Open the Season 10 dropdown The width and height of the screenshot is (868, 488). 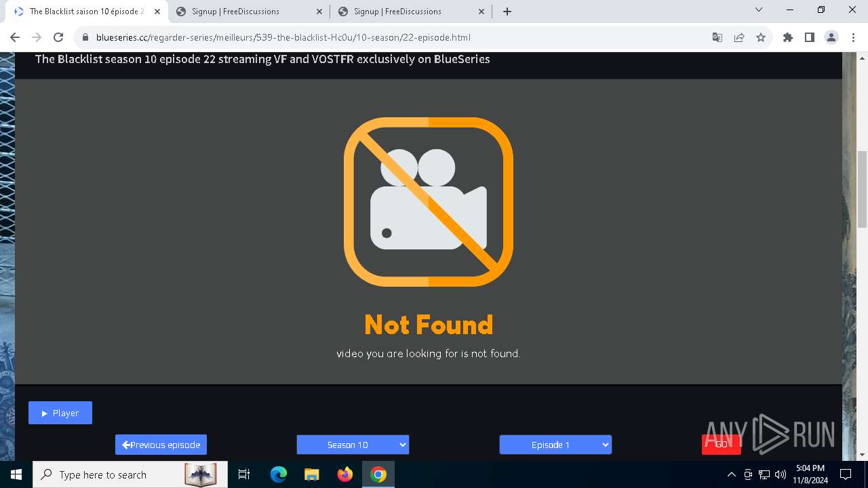tap(353, 445)
